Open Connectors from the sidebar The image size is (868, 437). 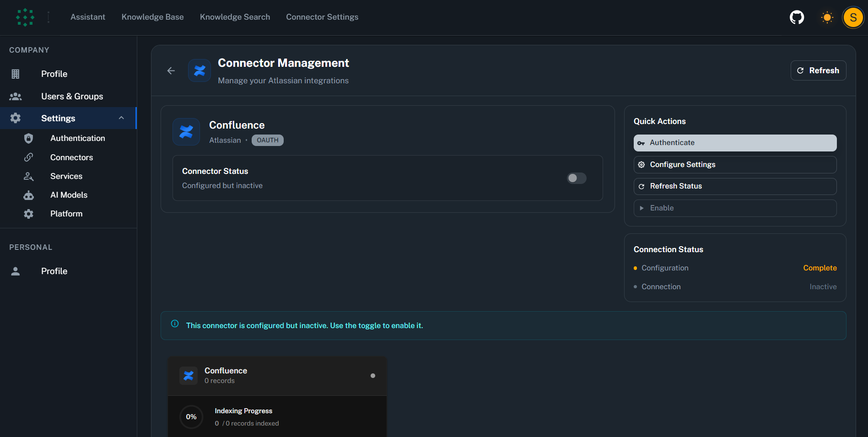pos(71,157)
